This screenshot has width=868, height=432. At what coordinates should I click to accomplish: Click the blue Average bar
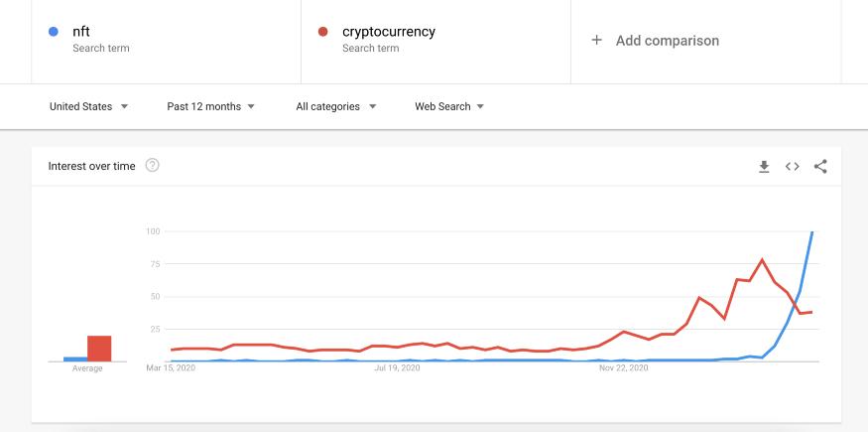pos(75,359)
